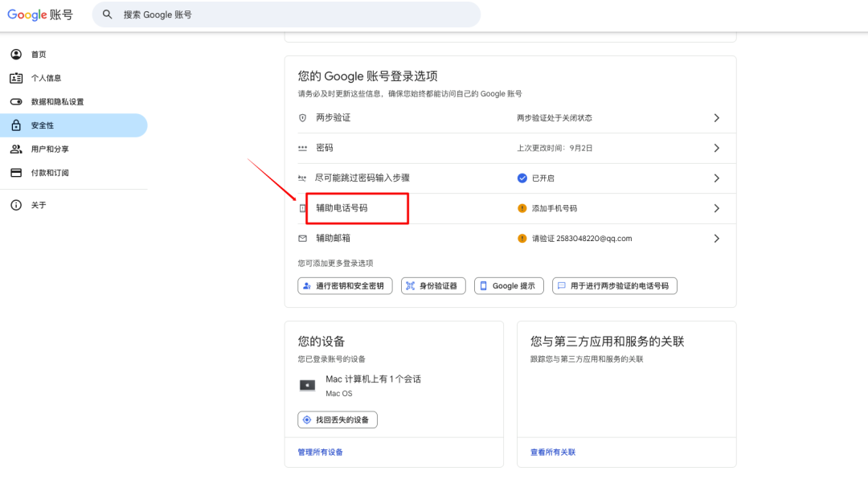Screen dimensions: 868x479
Task: Click the search magnifier icon
Action: click(108, 14)
